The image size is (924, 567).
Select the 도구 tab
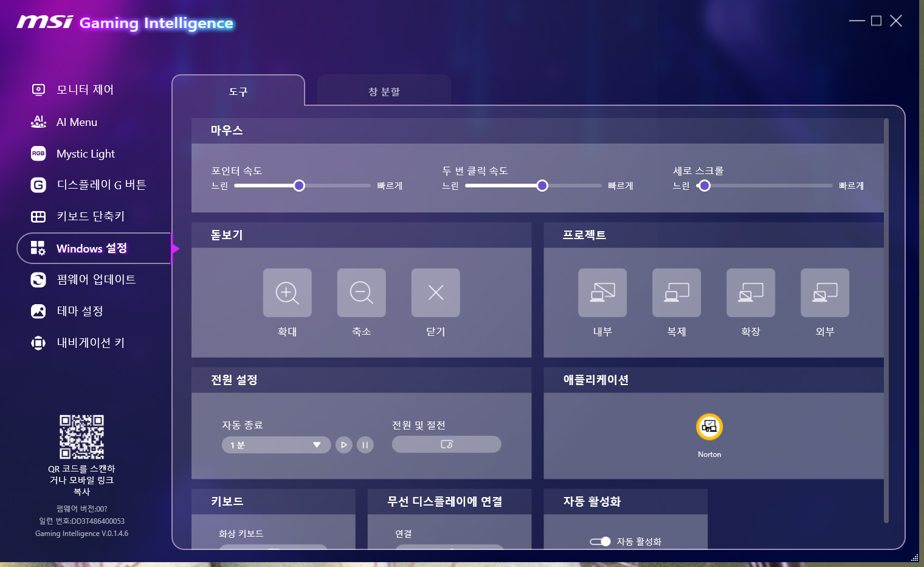tap(238, 91)
